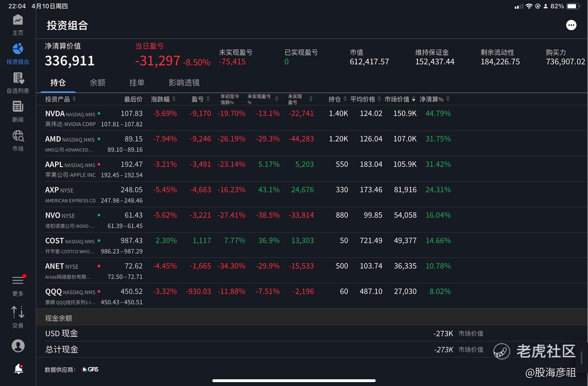Open the account profile avatar icon
Viewport: 588px width, 386px height.
[18, 346]
